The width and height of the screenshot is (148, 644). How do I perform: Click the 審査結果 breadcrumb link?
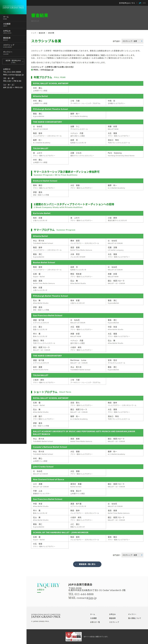tap(42, 33)
